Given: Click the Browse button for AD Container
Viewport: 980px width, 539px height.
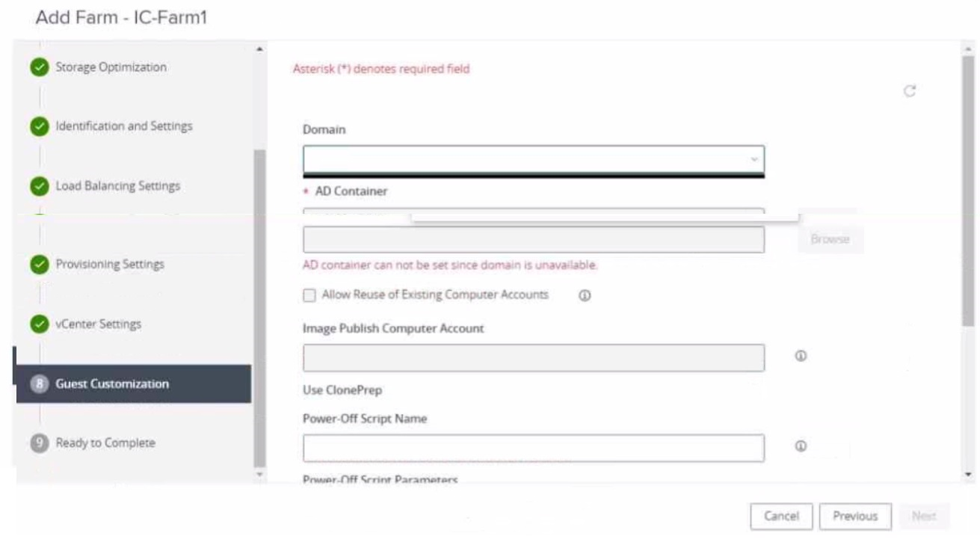Looking at the screenshot, I should (830, 239).
